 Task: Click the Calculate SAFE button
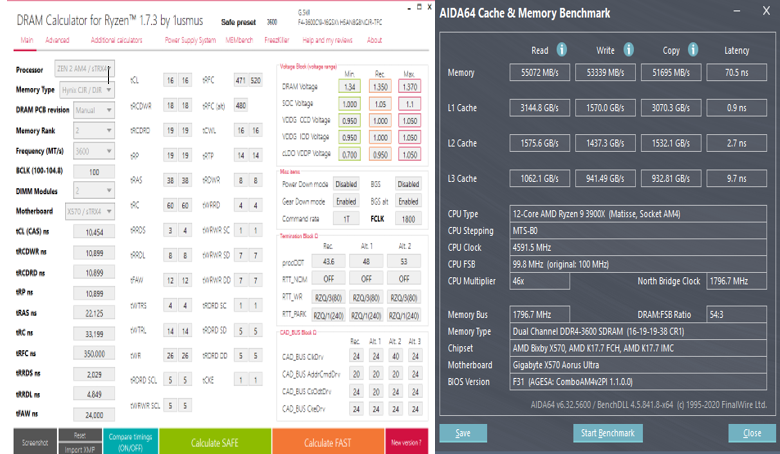coord(215,442)
